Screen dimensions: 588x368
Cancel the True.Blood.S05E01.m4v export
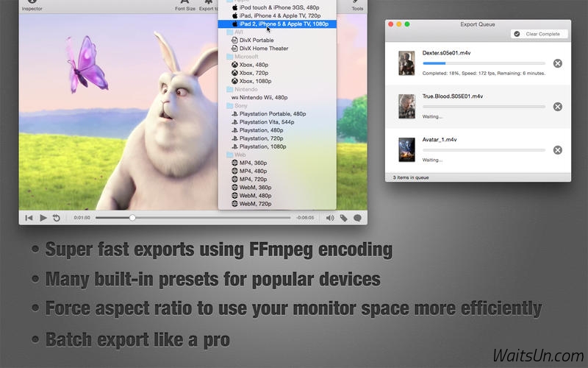click(558, 107)
